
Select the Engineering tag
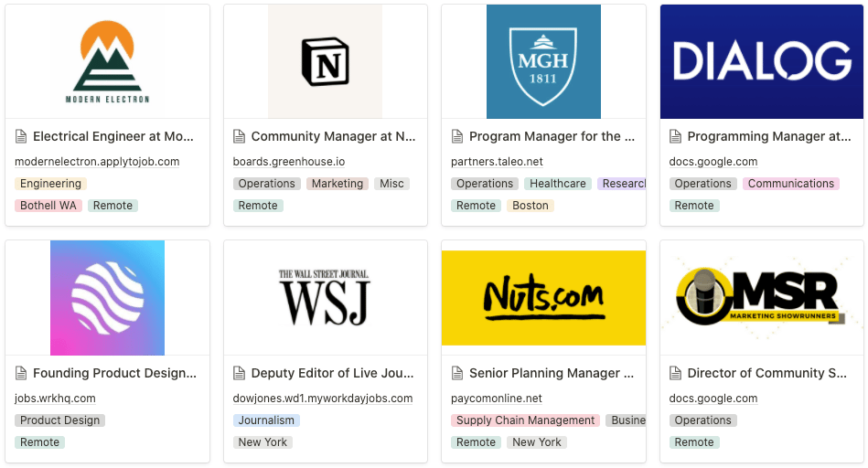(x=50, y=184)
